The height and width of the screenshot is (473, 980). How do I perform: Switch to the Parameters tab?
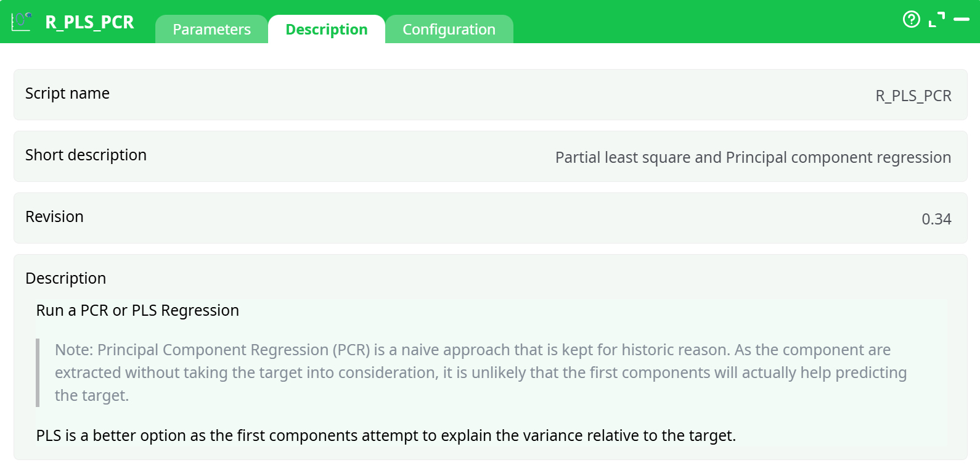click(x=211, y=30)
